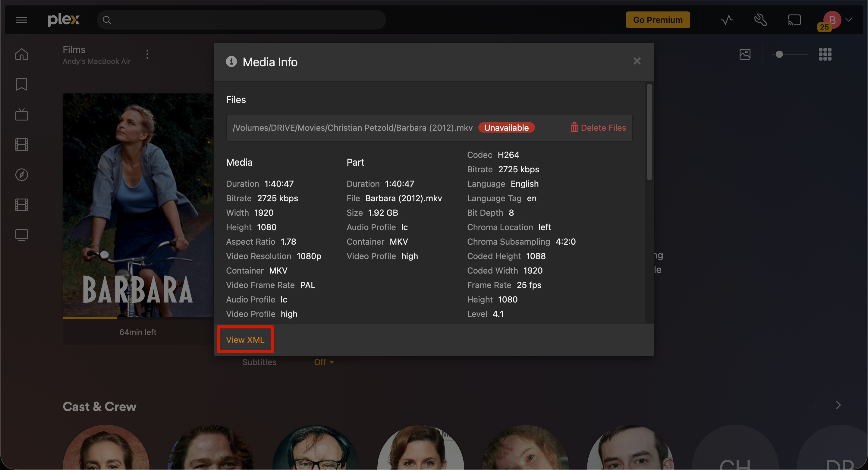
Task: Open the Activity pulse icon
Action: click(727, 20)
